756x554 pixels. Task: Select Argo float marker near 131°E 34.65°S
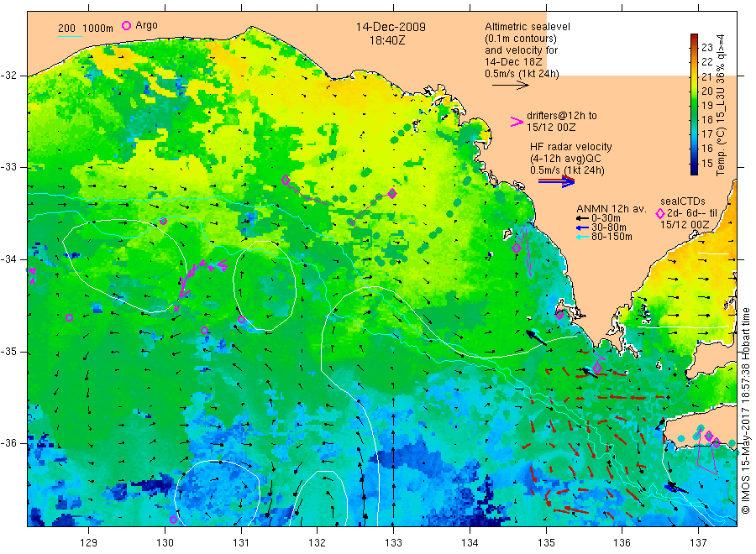(x=242, y=319)
